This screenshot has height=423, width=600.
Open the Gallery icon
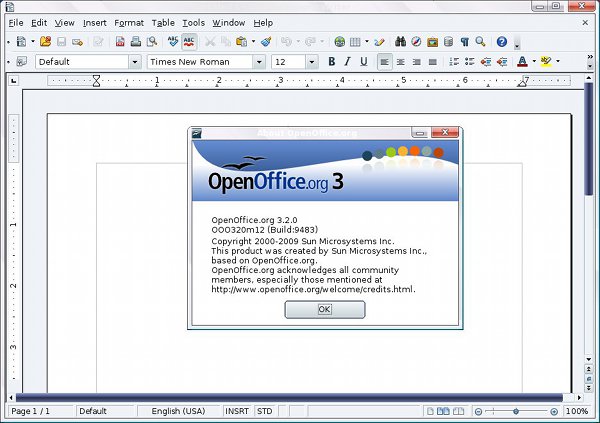(432, 41)
